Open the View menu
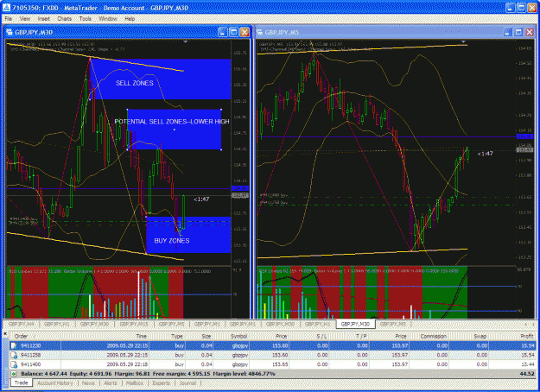The width and height of the screenshot is (540, 392). tap(24, 19)
